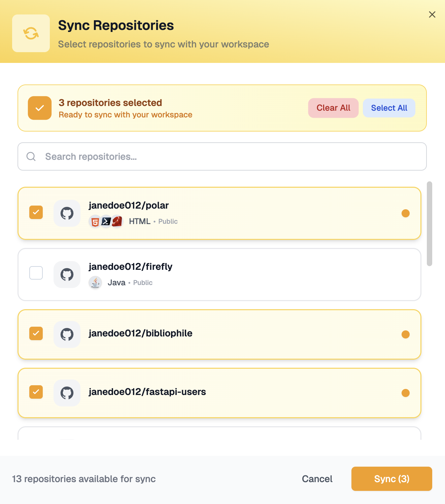
Task: Click the GitHub logo next to janedoe012/polar
Action: click(x=67, y=213)
